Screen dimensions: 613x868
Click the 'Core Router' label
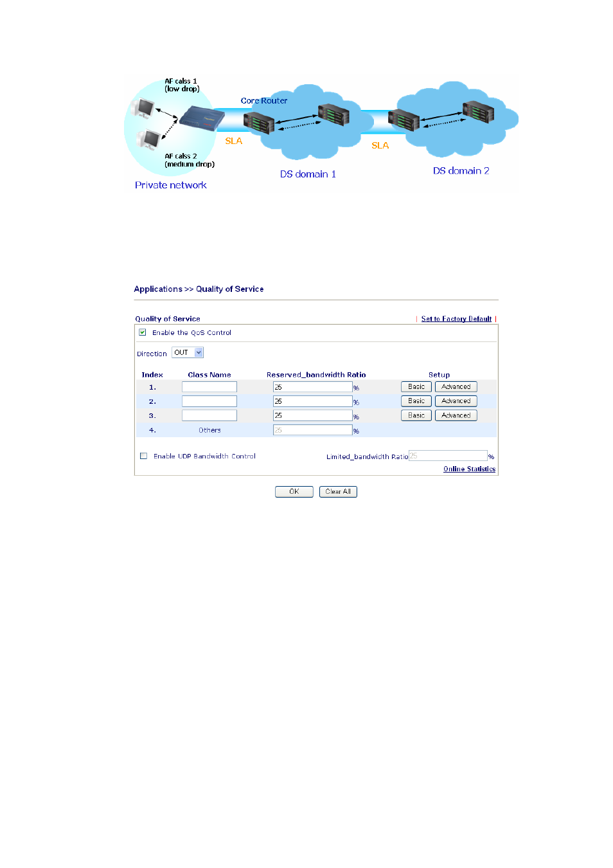click(x=264, y=101)
